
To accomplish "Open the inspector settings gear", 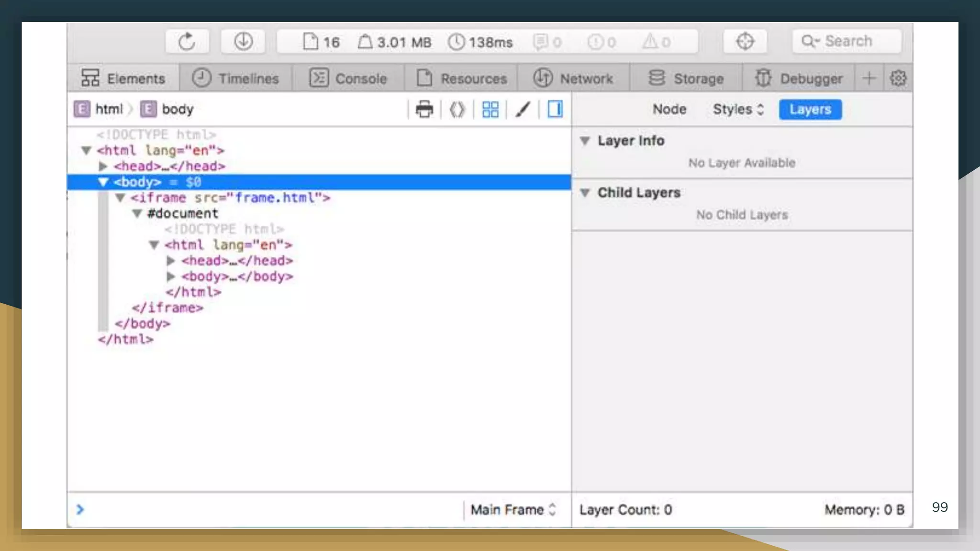I will (x=898, y=78).
